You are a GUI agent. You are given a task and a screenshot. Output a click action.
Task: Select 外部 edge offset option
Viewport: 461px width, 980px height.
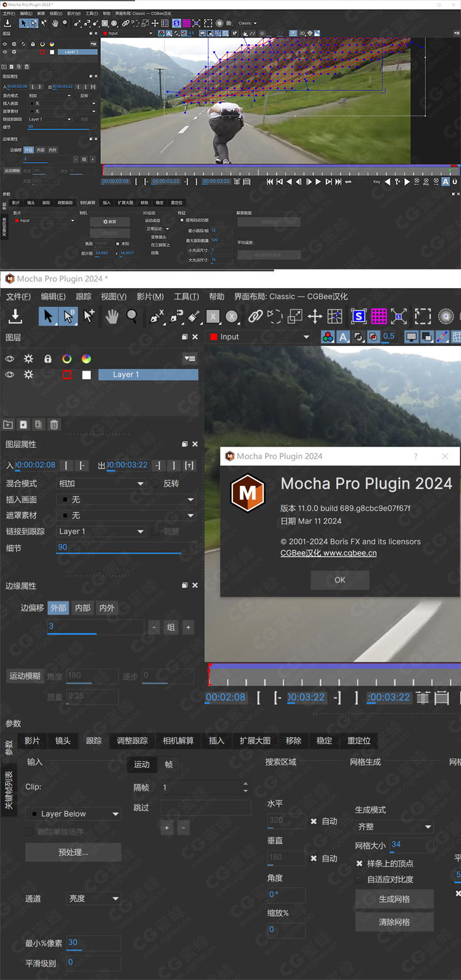(58, 608)
